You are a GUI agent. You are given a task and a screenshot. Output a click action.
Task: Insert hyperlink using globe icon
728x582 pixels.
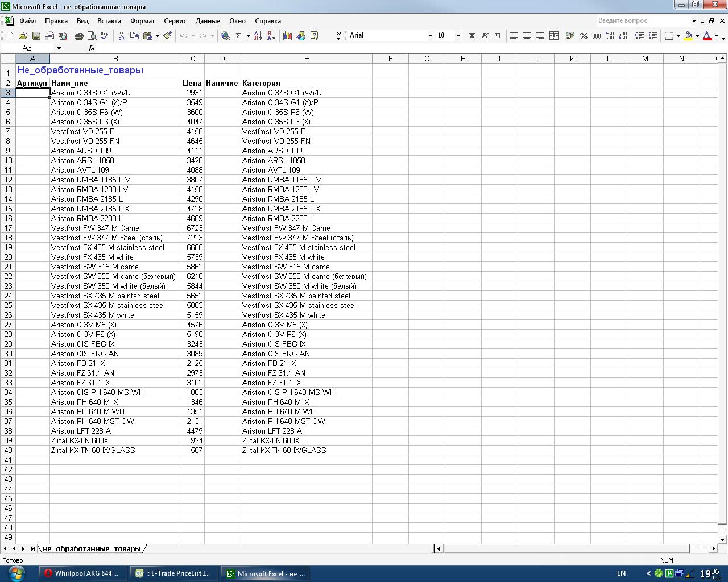(x=226, y=36)
